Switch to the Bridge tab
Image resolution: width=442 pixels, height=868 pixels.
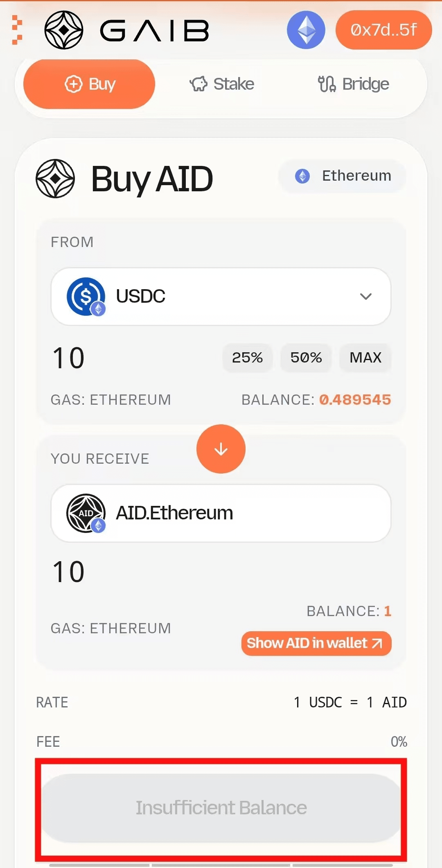354,84
